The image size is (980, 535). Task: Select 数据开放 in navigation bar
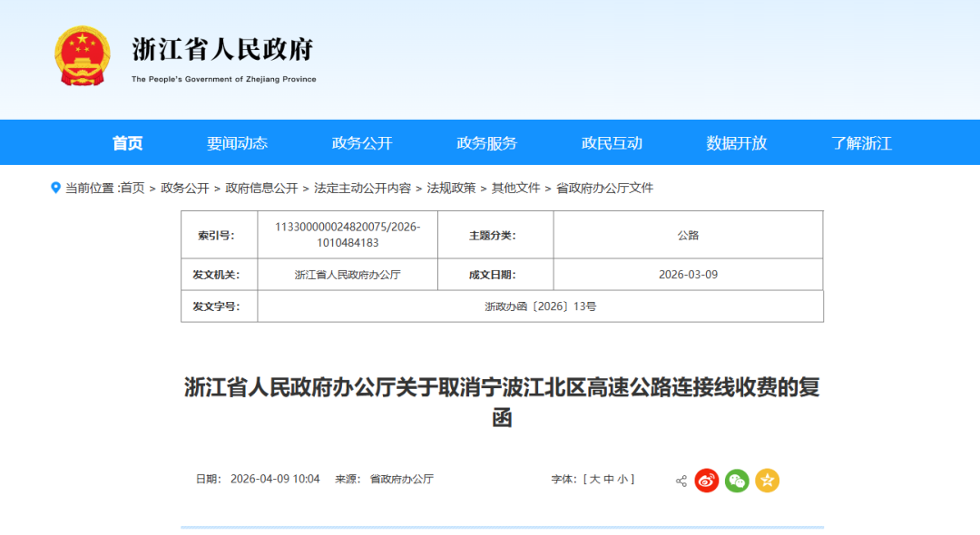(737, 142)
